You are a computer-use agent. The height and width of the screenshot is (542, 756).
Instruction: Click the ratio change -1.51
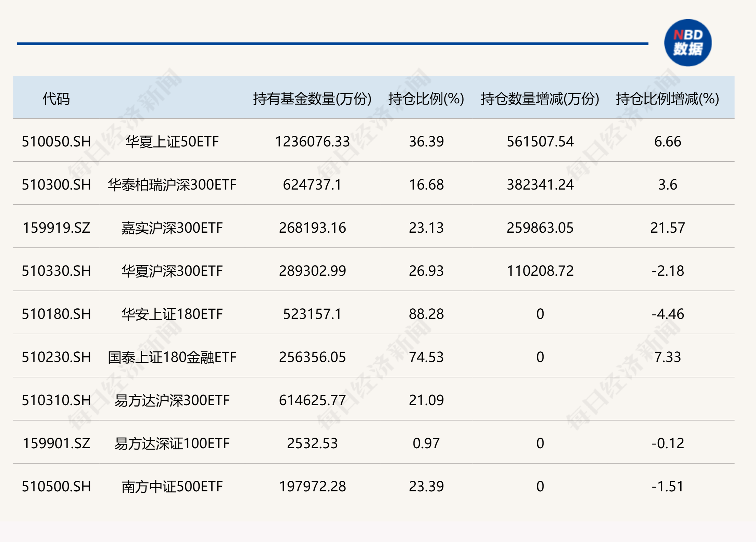coord(668,486)
